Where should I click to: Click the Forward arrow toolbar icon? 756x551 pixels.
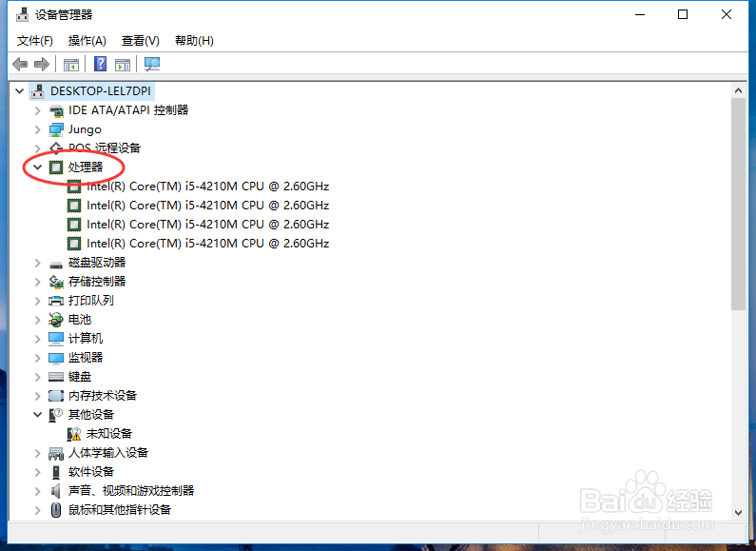tap(42, 64)
